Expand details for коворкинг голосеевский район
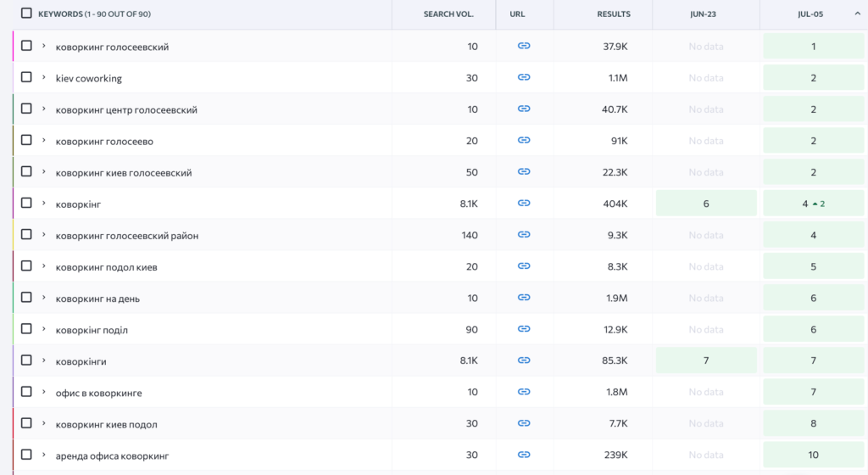Viewport: 868px width, 475px height. pyautogui.click(x=44, y=235)
